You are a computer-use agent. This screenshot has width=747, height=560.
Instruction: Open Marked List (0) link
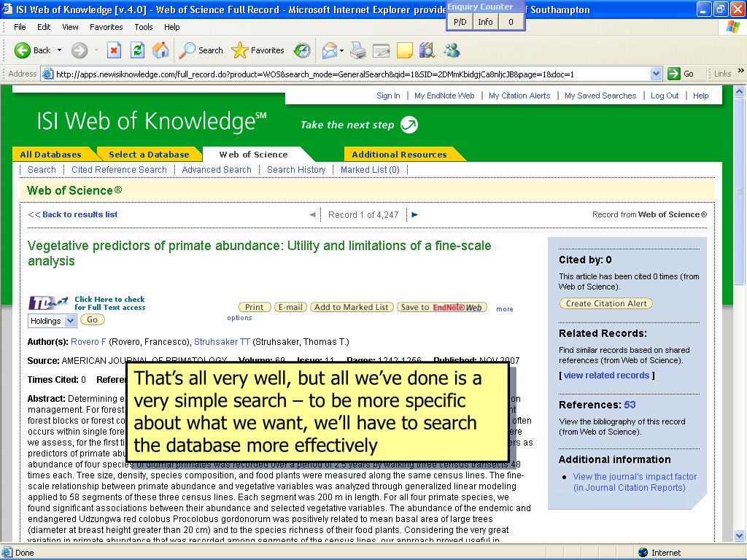click(x=370, y=169)
